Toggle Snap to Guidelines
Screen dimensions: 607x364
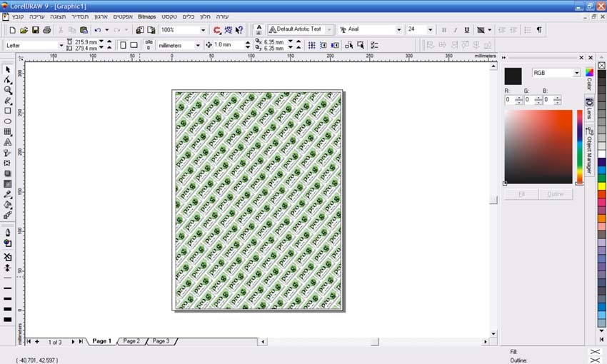(323, 45)
